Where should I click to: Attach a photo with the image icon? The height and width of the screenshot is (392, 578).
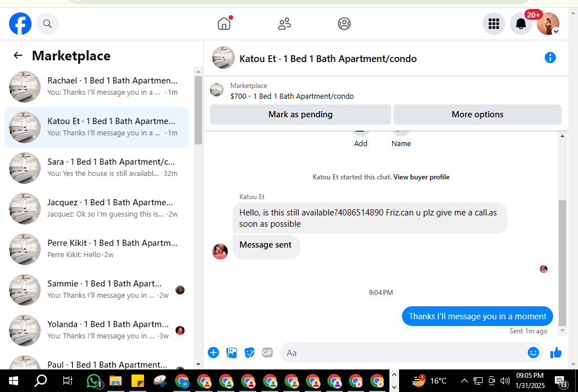click(x=231, y=353)
